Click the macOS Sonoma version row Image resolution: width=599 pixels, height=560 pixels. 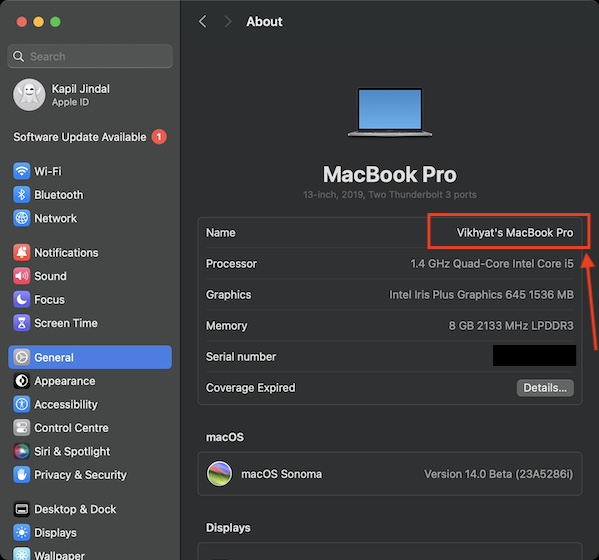point(390,474)
